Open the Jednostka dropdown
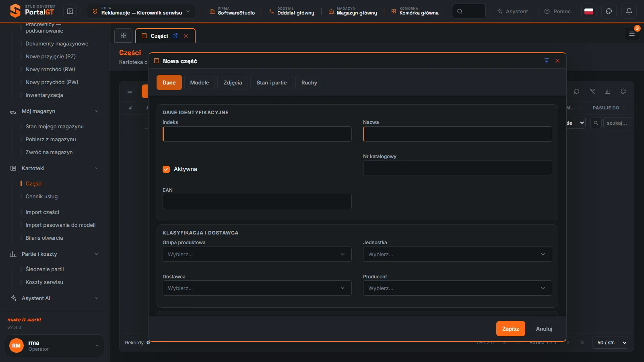This screenshot has height=362, width=644. point(458,254)
